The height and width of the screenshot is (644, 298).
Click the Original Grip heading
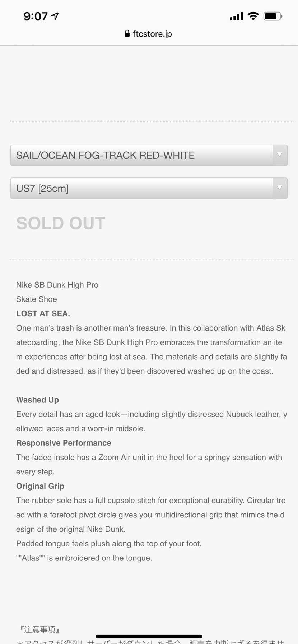click(40, 486)
